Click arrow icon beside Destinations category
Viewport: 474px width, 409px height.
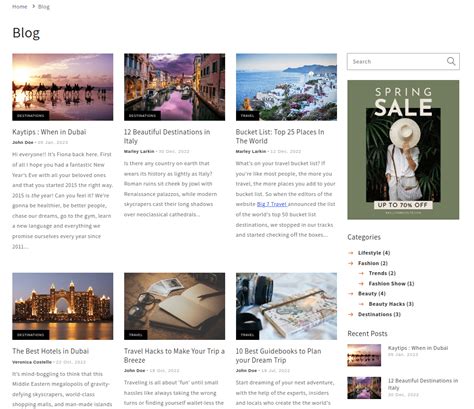(350, 314)
